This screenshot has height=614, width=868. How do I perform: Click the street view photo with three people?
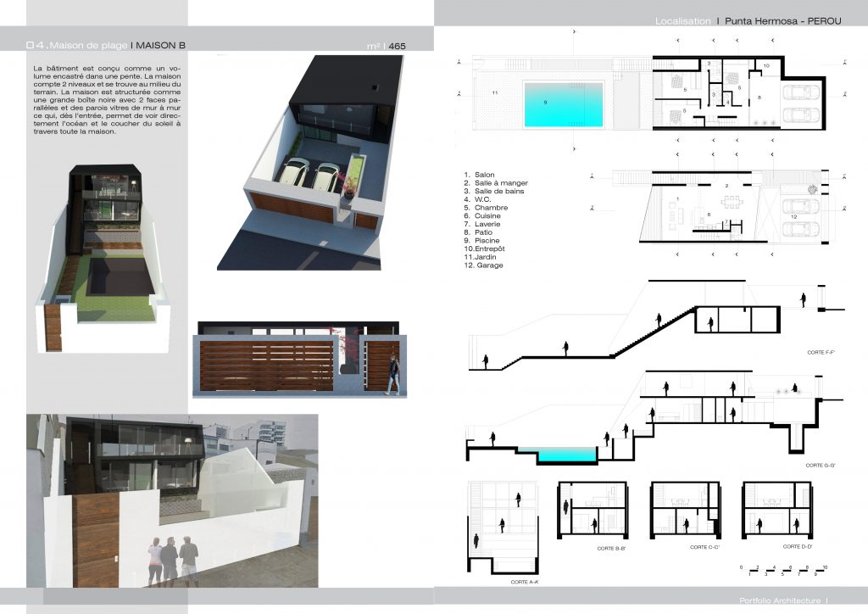tap(172, 500)
